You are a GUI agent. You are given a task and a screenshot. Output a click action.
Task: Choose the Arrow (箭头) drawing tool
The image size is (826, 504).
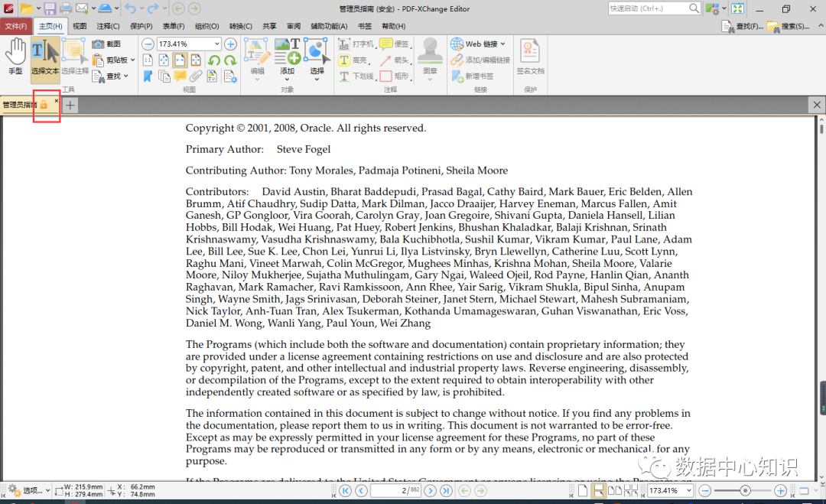[395, 60]
